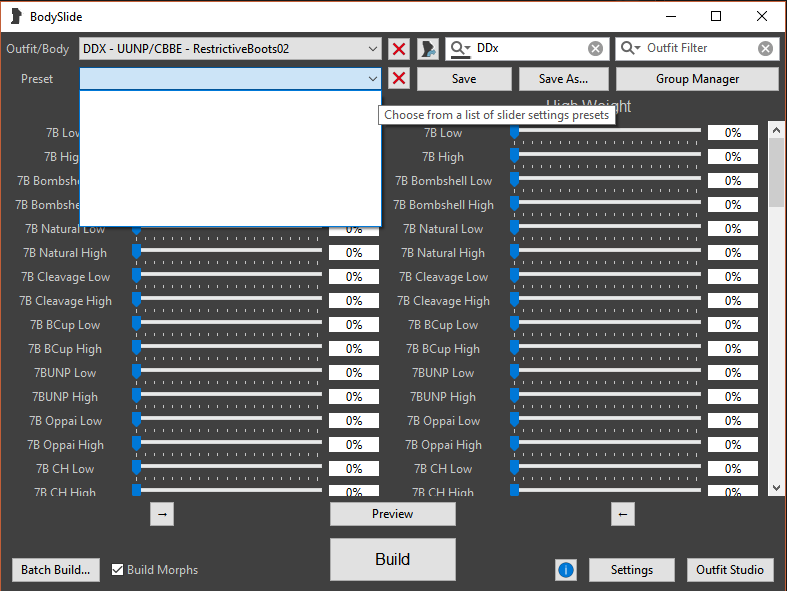Click the high weight 7B Bombshell Low slider
This screenshot has width=787, height=591.
pyautogui.click(x=606, y=181)
